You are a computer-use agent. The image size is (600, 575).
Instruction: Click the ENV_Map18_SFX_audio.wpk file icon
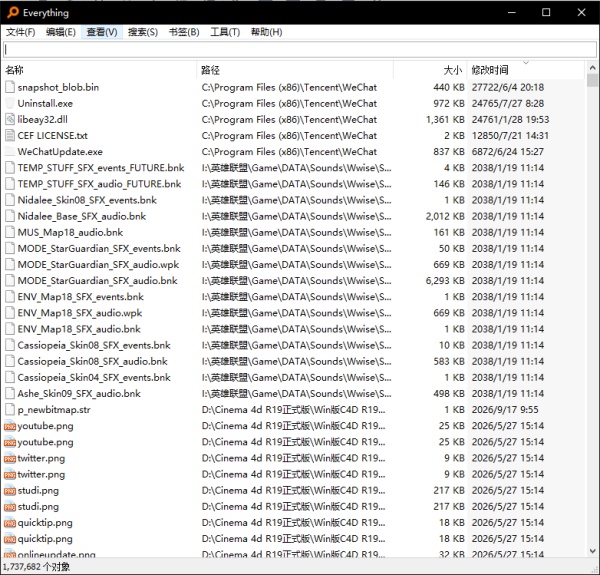click(10, 313)
